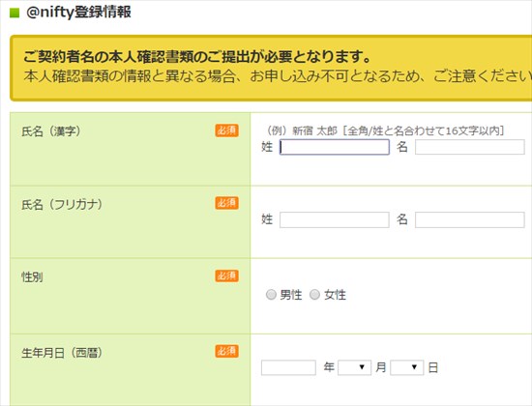Click the 氏名（フリガナ） label

tap(62, 205)
